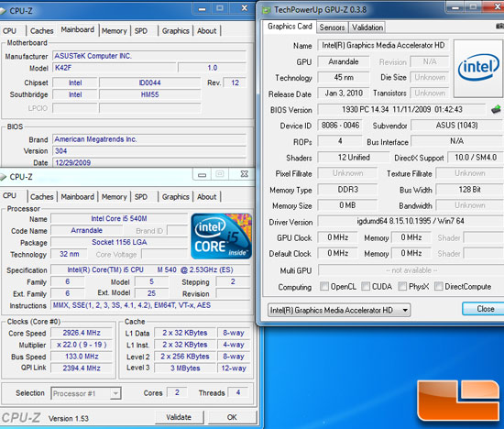Image resolution: width=504 pixels, height=429 pixels.
Task: Open the graphics card selection dropdown in GPU-Z
Action: tap(339, 310)
